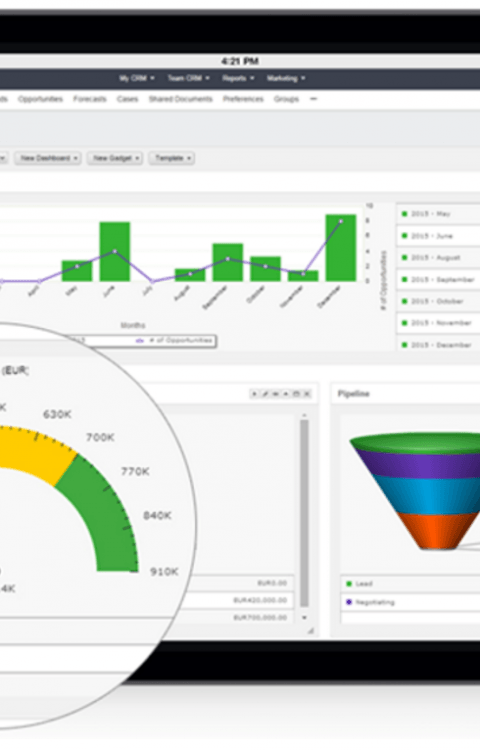This screenshot has width=480, height=750.
Task: Click the '2015 - December' legend entry
Action: click(x=438, y=344)
